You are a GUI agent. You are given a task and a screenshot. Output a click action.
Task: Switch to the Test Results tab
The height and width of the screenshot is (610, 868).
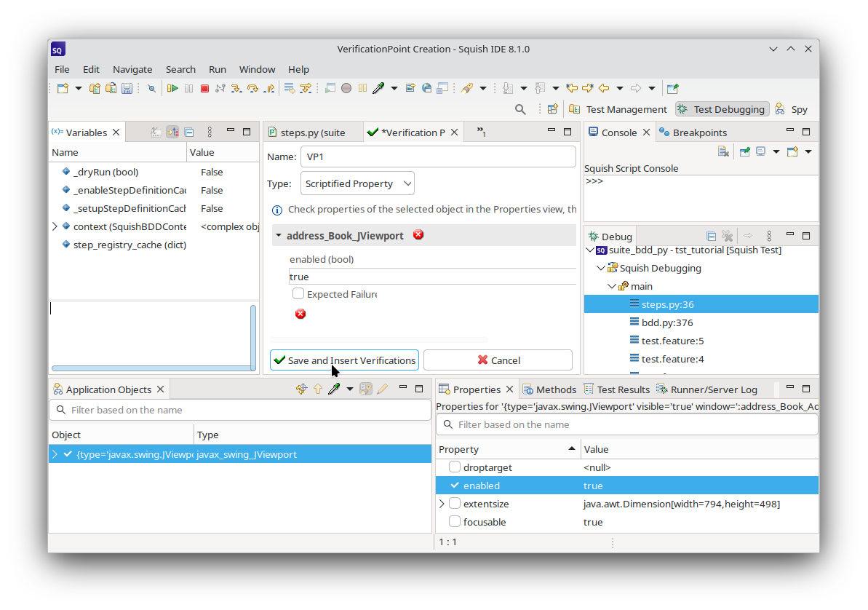[617, 389]
